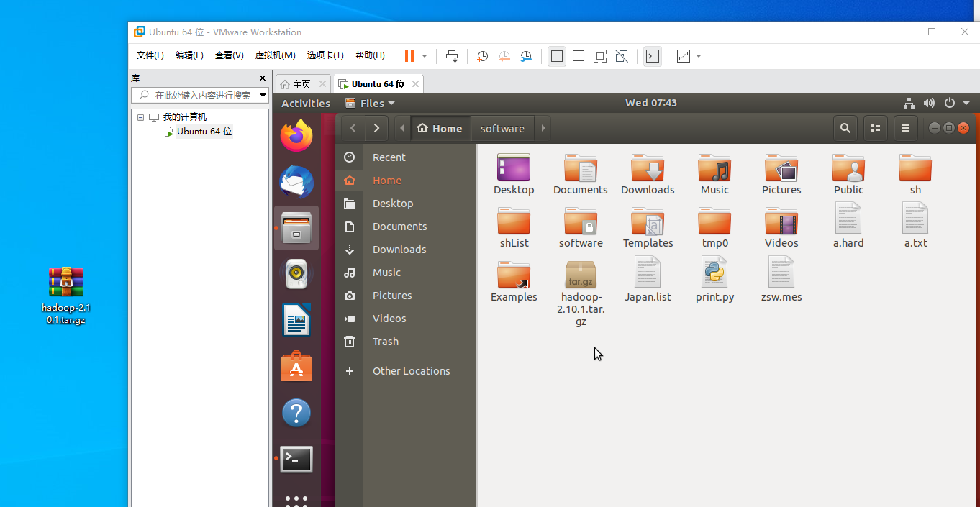Image resolution: width=980 pixels, height=507 pixels.
Task: Select the shList folder
Action: tap(514, 227)
